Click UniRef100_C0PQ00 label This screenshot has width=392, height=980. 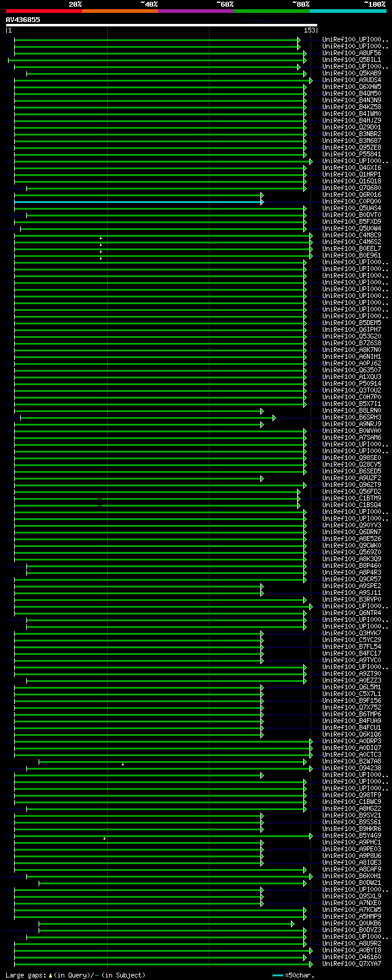pyautogui.click(x=352, y=202)
